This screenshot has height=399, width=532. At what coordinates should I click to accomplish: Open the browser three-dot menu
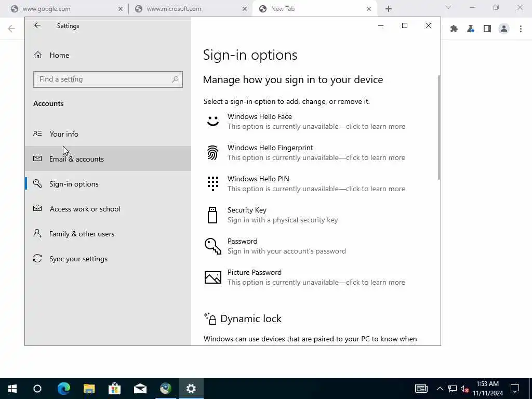pos(521,29)
